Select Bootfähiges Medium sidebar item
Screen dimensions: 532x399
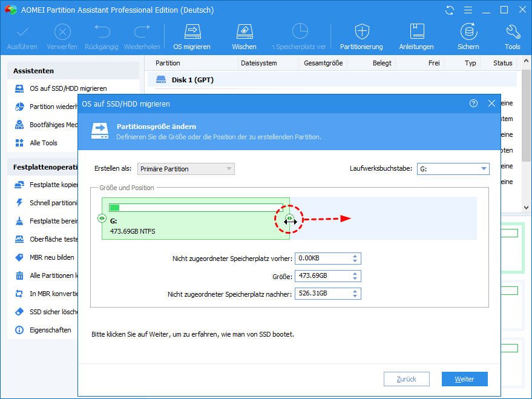(46, 125)
